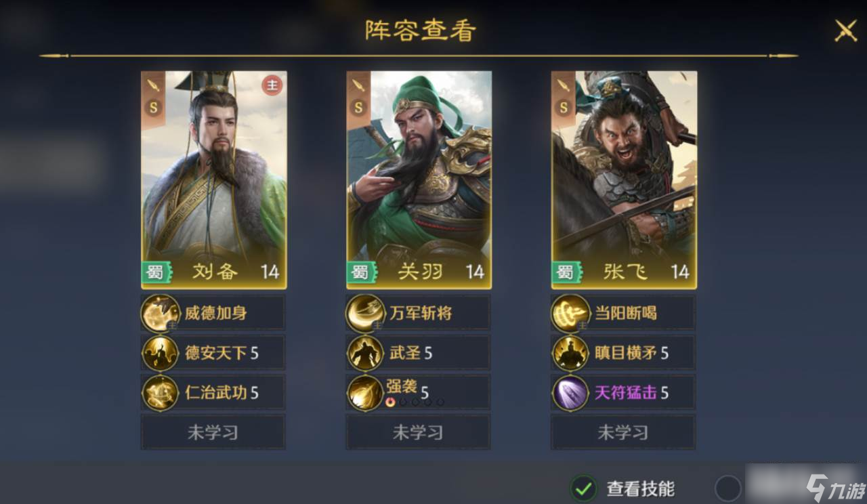The height and width of the screenshot is (504, 867).
Task: Click the 强袭 skill icon
Action: 366,392
